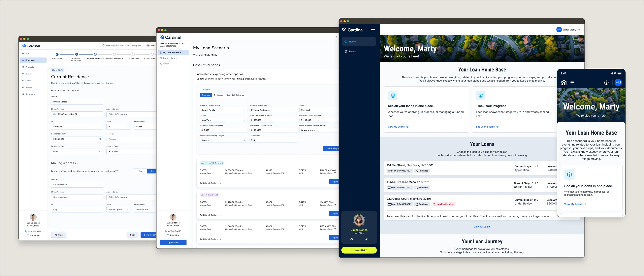Click the VA 30 Yr Fixed info icon
This screenshot has height=276, width=644.
point(335,205)
